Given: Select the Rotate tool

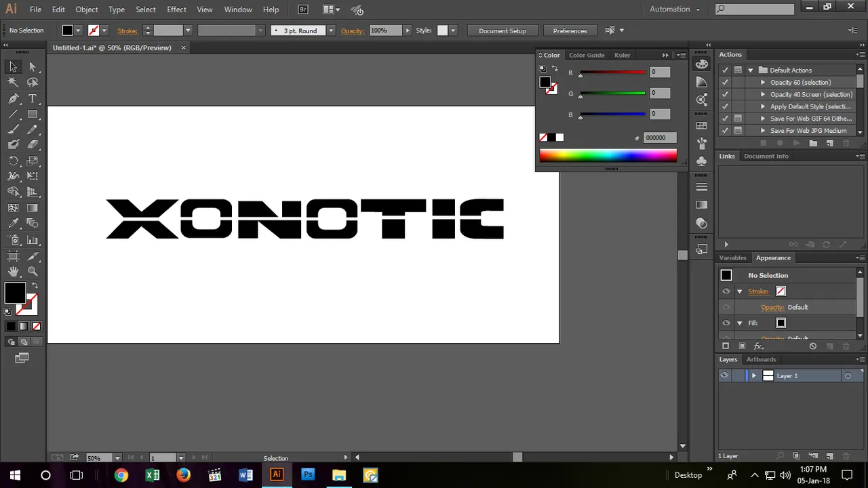Looking at the screenshot, I should 13,161.
